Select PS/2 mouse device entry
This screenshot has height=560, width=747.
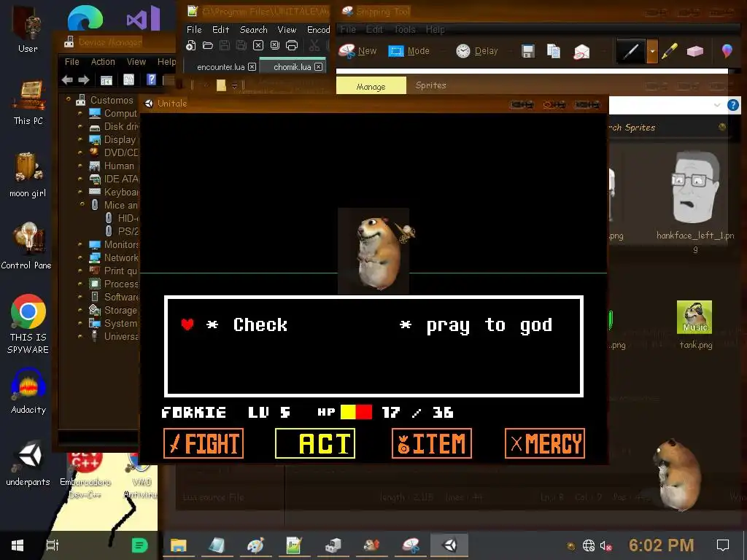tap(122, 231)
